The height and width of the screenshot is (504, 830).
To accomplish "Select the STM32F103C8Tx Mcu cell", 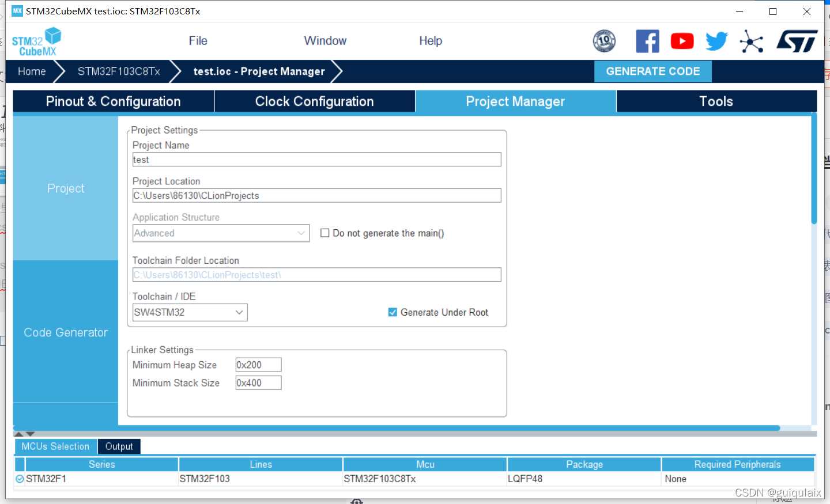I will tap(425, 479).
